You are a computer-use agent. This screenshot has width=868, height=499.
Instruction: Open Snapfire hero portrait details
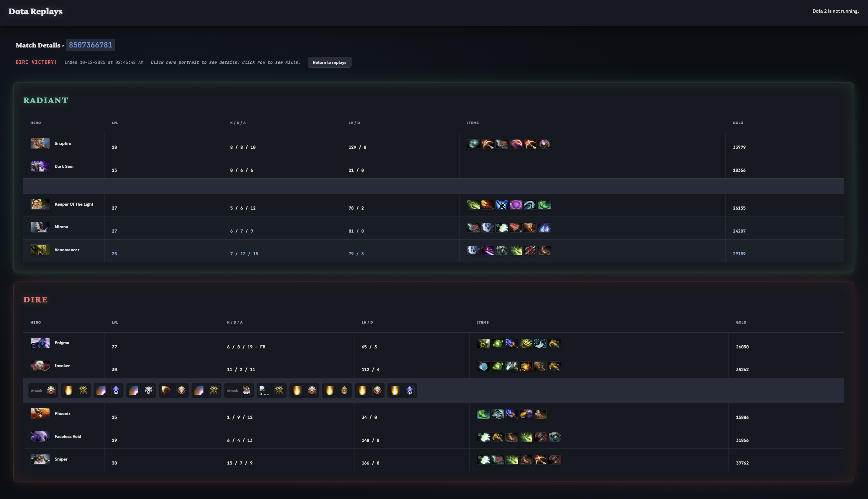[40, 143]
